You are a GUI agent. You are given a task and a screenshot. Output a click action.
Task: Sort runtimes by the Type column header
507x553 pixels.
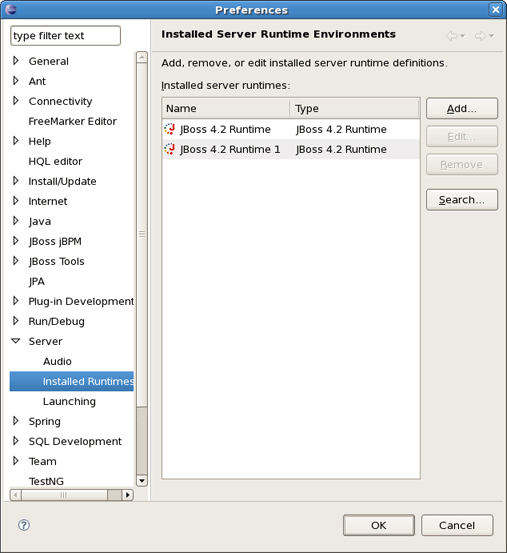355,109
